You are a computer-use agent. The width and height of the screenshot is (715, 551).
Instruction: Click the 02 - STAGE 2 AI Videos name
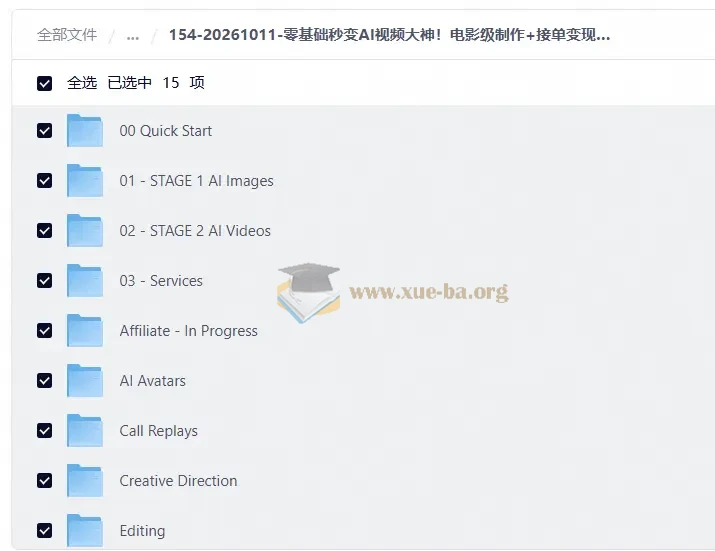(195, 231)
